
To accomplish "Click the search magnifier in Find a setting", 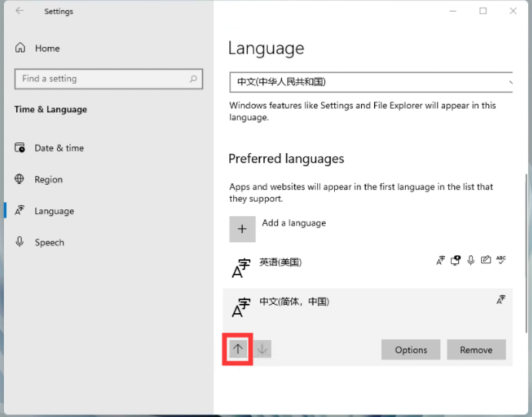I will 193,78.
